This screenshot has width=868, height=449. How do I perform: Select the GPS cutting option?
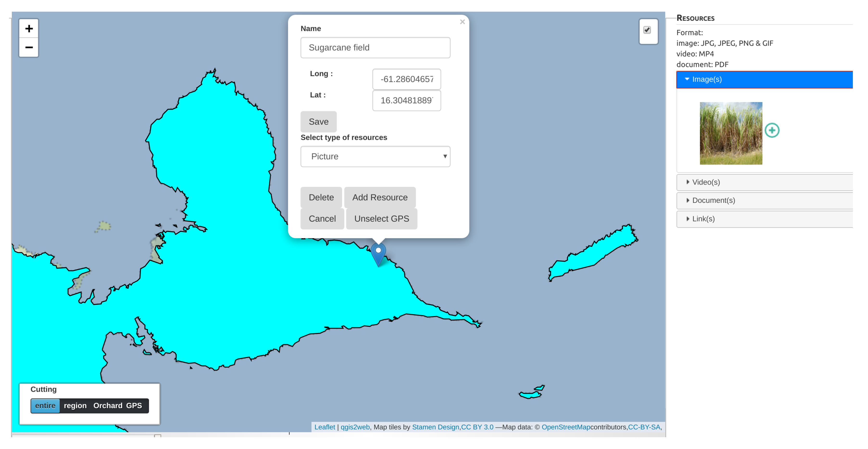pyautogui.click(x=134, y=406)
